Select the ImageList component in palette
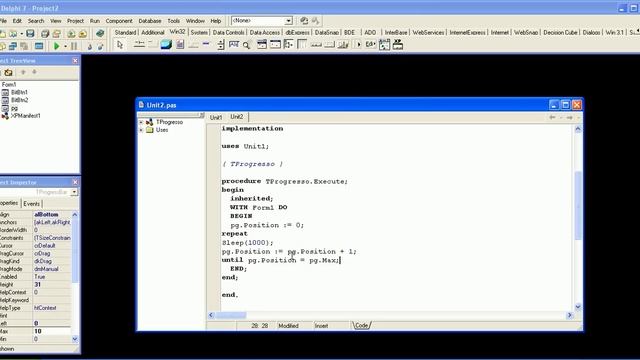This screenshot has height=360, width=640. (x=166, y=44)
